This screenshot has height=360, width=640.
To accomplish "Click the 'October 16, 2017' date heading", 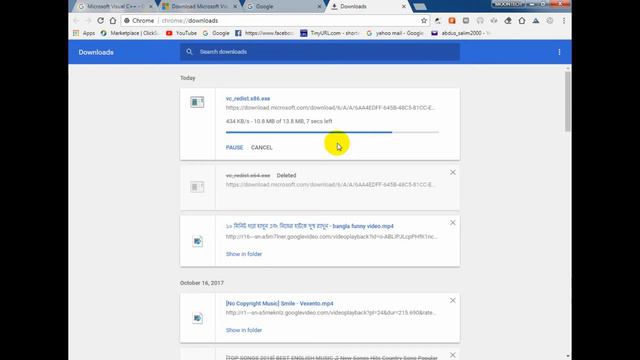I will click(x=202, y=283).
